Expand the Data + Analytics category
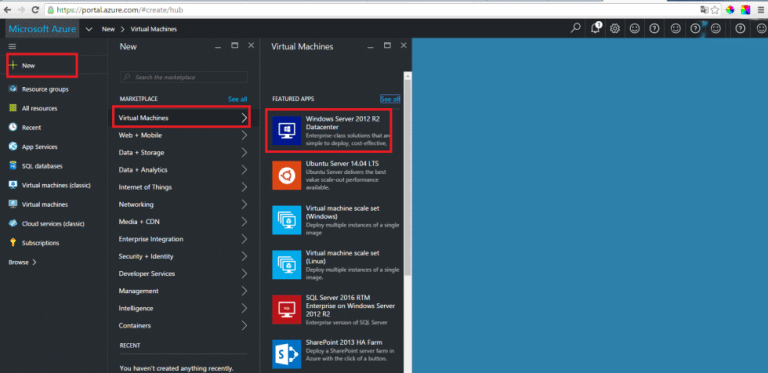This screenshot has height=373, width=768. [183, 170]
